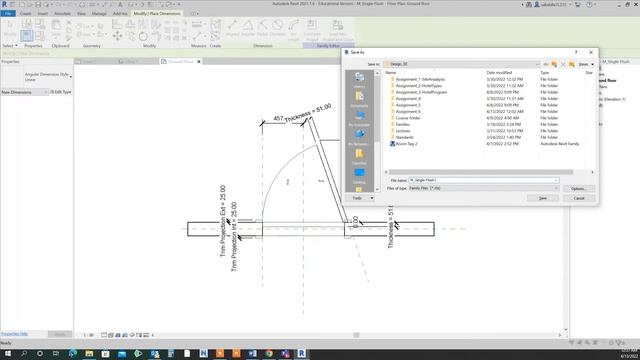Click the Rotate tool in Modify panel
This screenshot has height=360, width=640.
tap(143, 36)
